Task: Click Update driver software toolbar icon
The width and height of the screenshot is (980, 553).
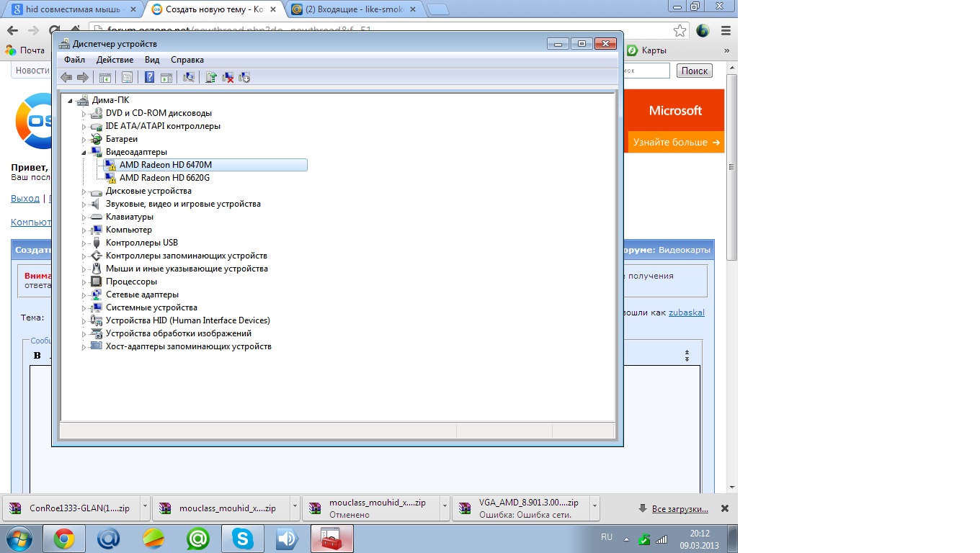Action: [x=211, y=77]
